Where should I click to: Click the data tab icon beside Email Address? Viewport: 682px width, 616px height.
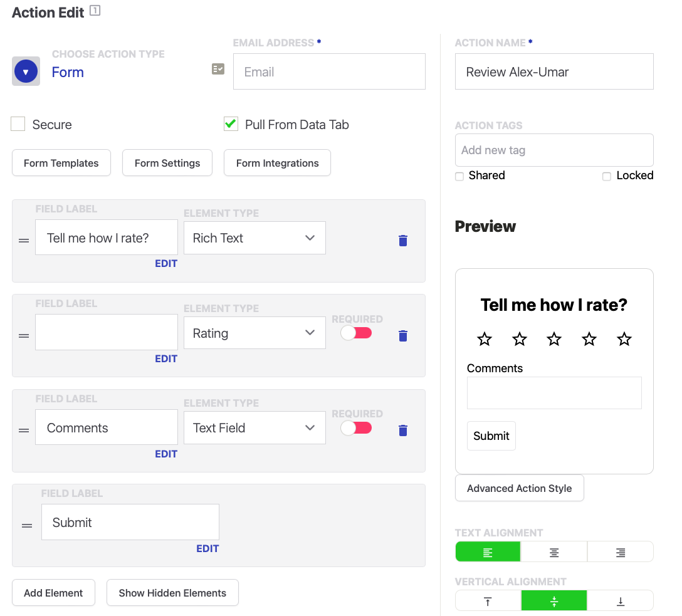click(218, 69)
